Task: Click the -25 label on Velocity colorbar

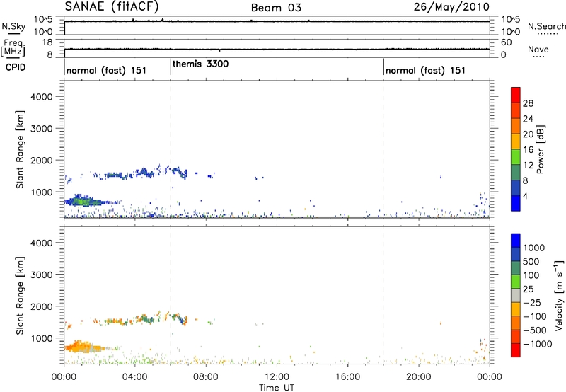Action: pos(532,302)
